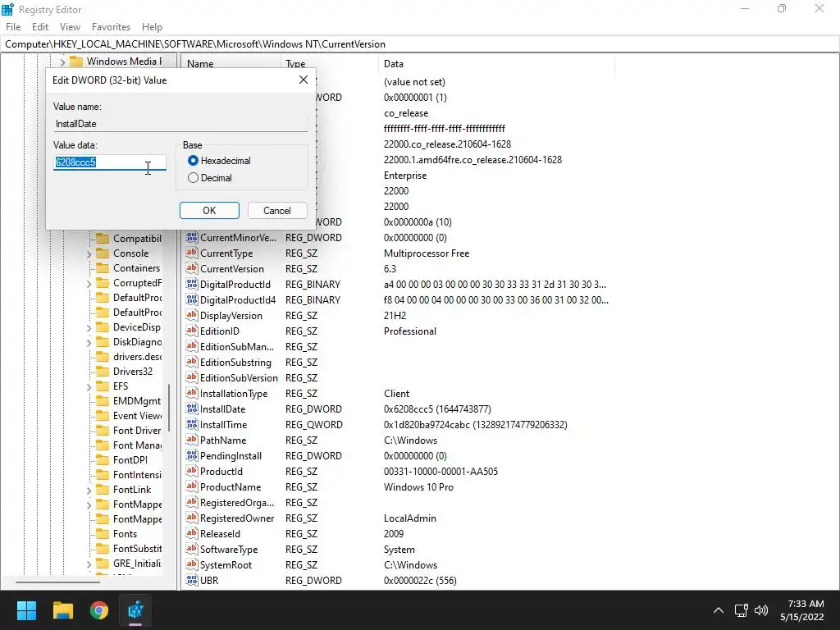Expand the GRE_Initiali key node
The width and height of the screenshot is (840, 630).
pos(89,564)
